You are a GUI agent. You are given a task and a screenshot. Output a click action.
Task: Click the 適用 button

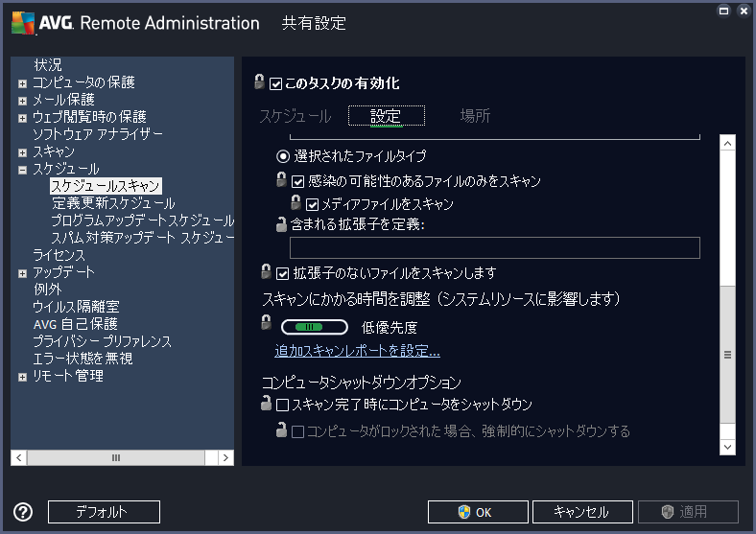click(x=688, y=512)
